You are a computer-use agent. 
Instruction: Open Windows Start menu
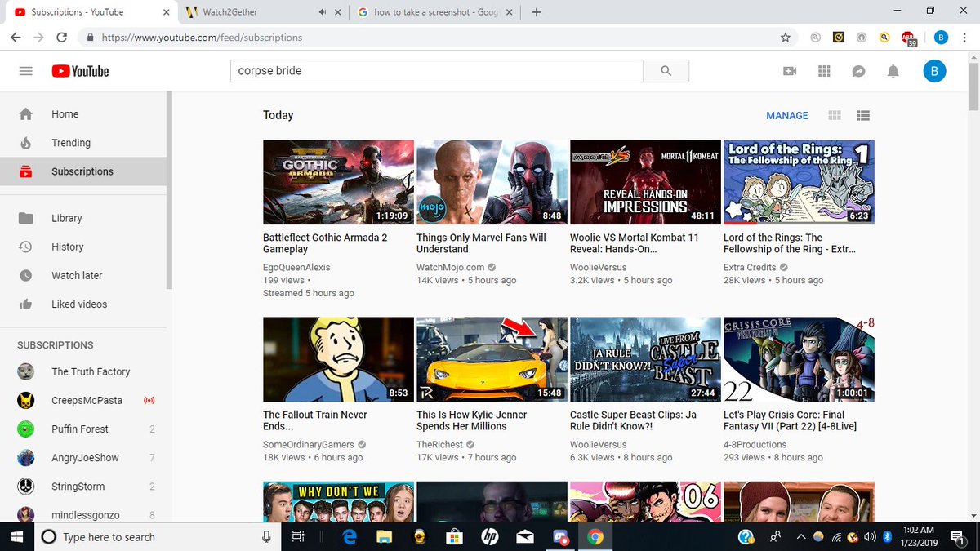16,536
